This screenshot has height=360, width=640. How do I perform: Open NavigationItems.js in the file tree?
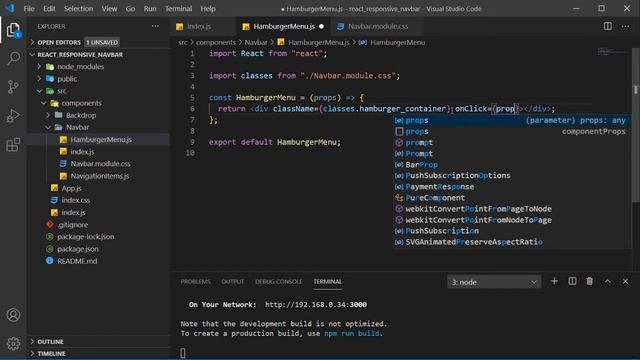pyautogui.click(x=98, y=176)
